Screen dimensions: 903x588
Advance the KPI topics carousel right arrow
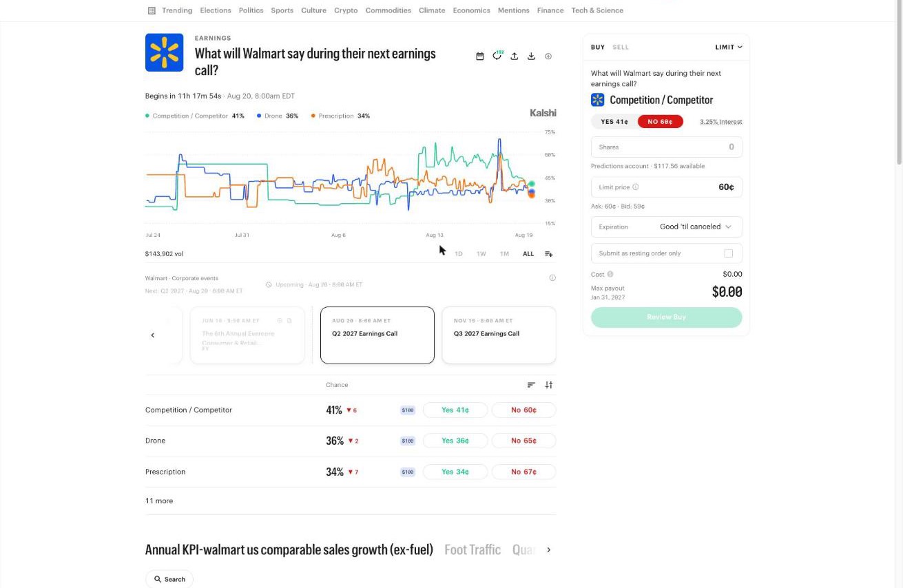548,550
